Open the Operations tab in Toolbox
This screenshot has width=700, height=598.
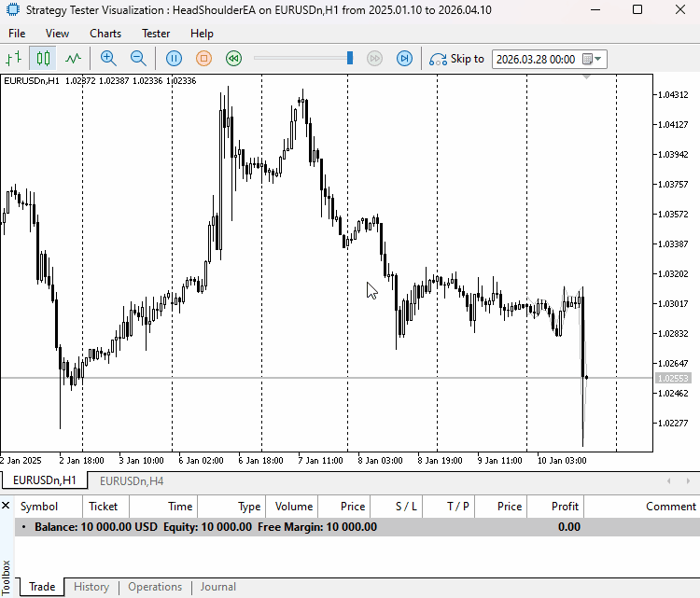[x=155, y=587]
